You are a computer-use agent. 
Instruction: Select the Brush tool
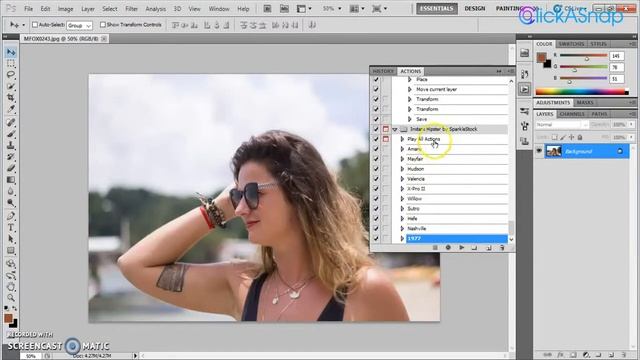coord(11,134)
